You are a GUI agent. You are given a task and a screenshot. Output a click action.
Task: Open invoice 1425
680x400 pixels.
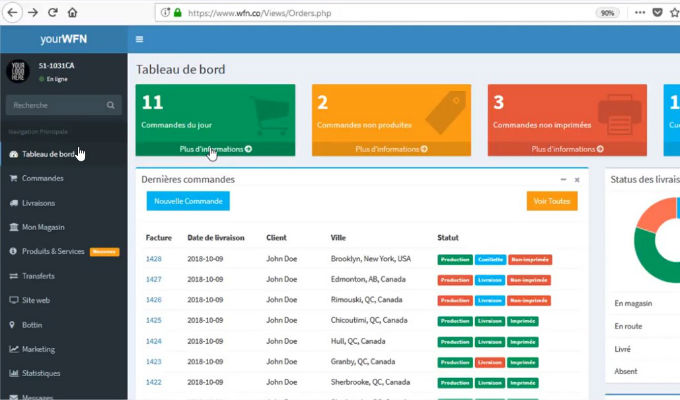[154, 320]
